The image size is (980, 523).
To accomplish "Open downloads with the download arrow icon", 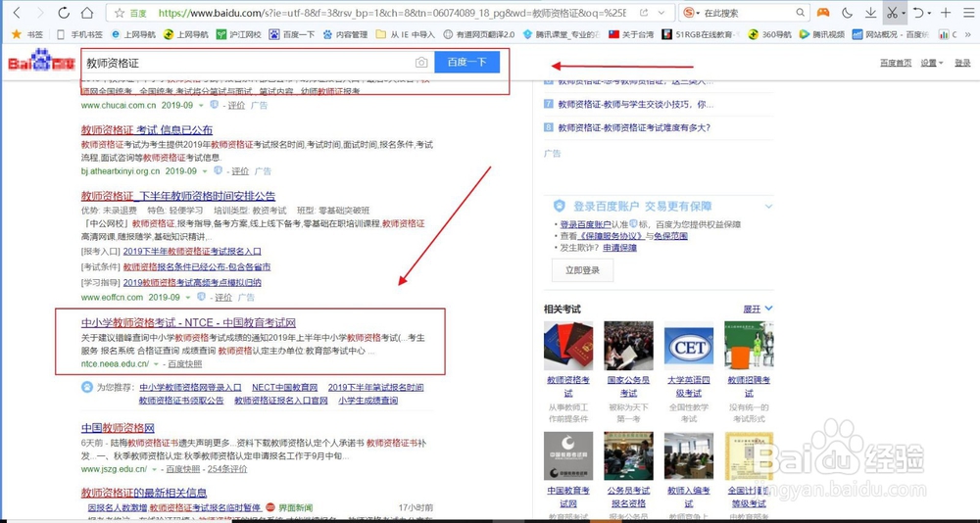I will [x=870, y=13].
